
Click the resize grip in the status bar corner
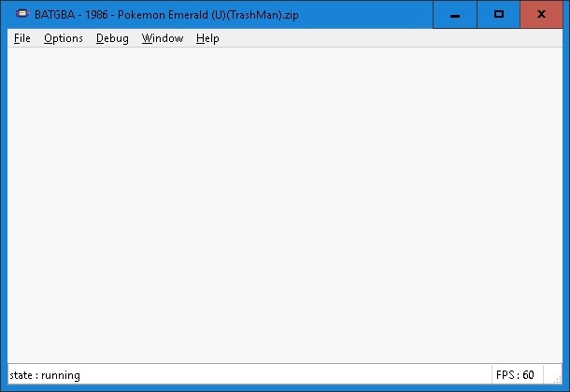pos(557,379)
